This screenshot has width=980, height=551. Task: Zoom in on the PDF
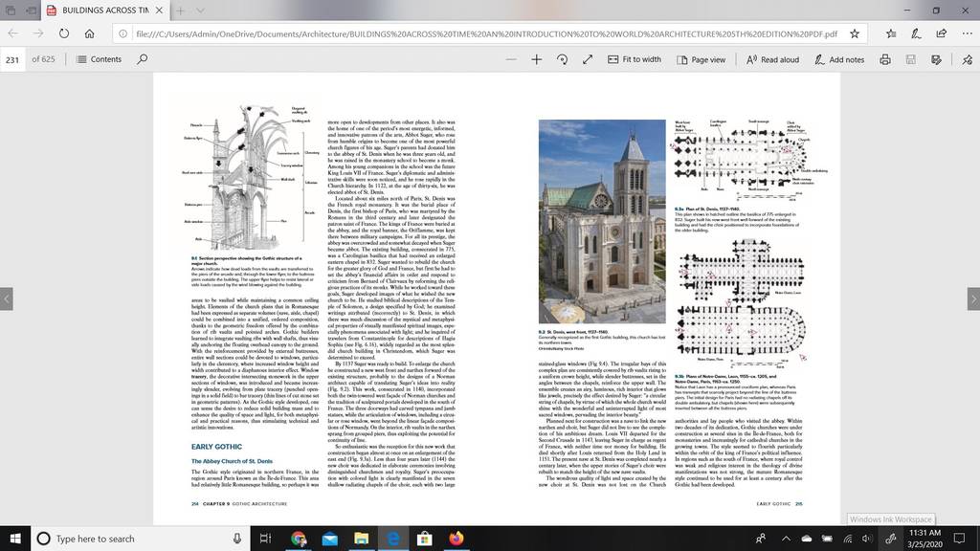[536, 59]
